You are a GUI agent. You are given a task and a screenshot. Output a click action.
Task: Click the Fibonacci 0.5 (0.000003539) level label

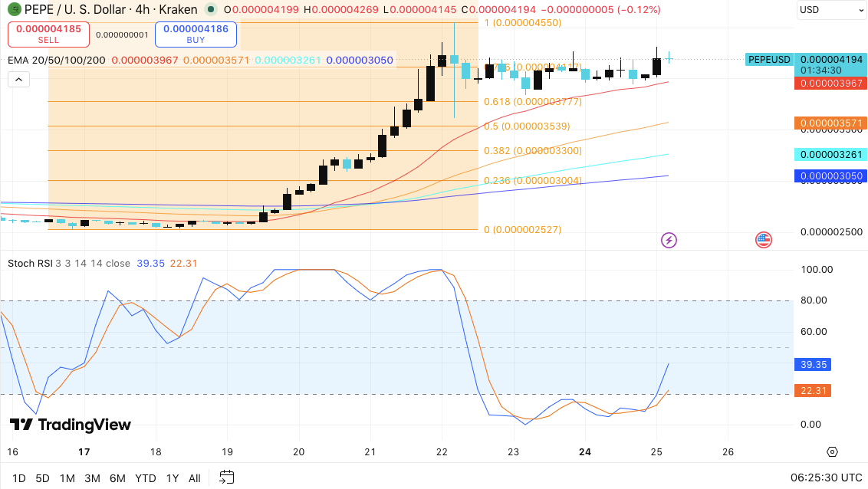coord(527,126)
